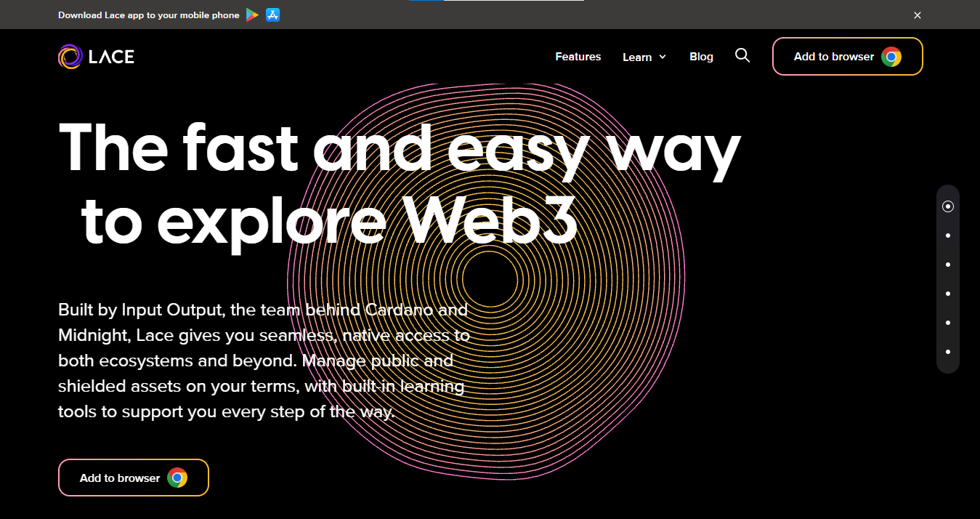Click the header Add to browser button
The height and width of the screenshot is (519, 980).
pyautogui.click(x=848, y=56)
